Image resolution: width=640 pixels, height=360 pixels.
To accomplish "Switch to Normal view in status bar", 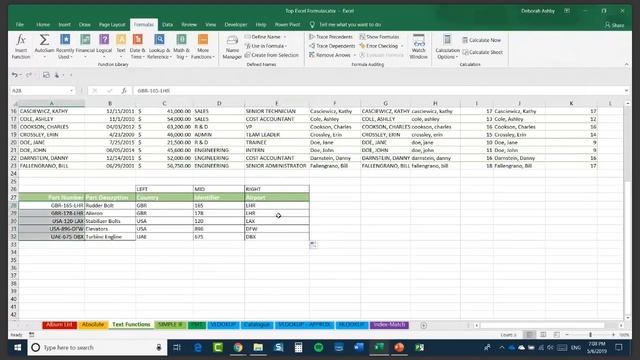I will (x=529, y=335).
